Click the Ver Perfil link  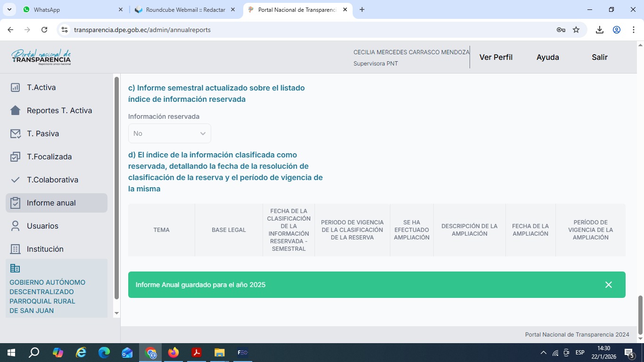496,57
